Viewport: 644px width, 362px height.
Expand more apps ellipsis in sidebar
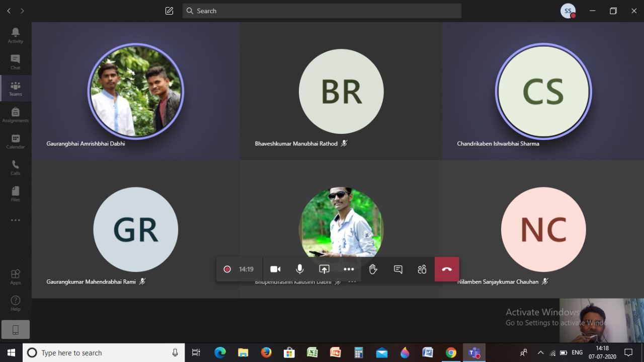click(x=15, y=220)
